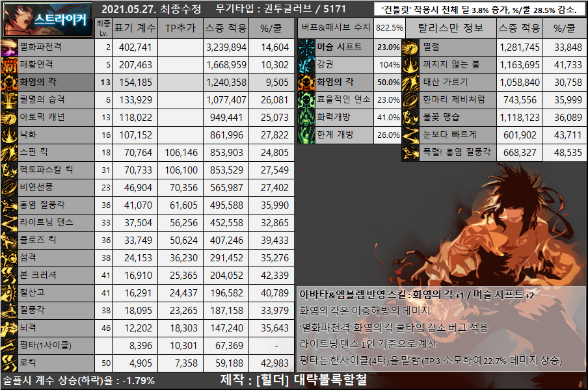Viewport: 588px width, 390px height.
Task: Click the 패황연격 skill icon
Action: 9,65
